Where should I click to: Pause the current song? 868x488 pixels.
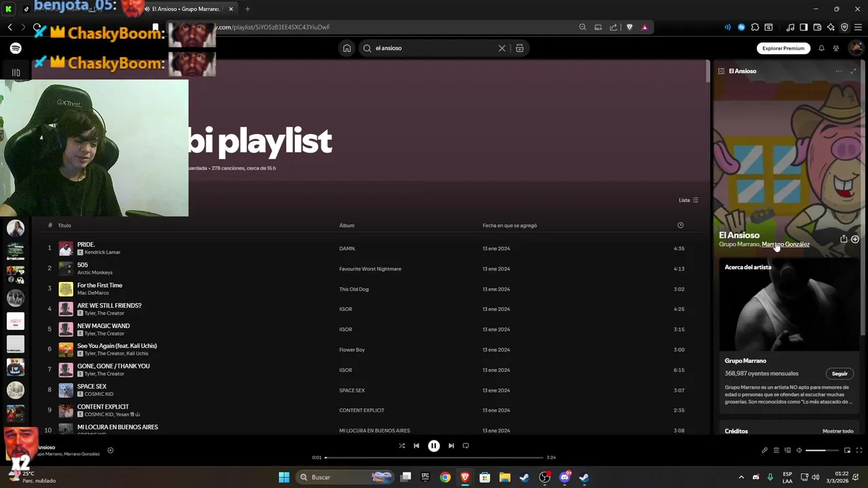pos(434,446)
